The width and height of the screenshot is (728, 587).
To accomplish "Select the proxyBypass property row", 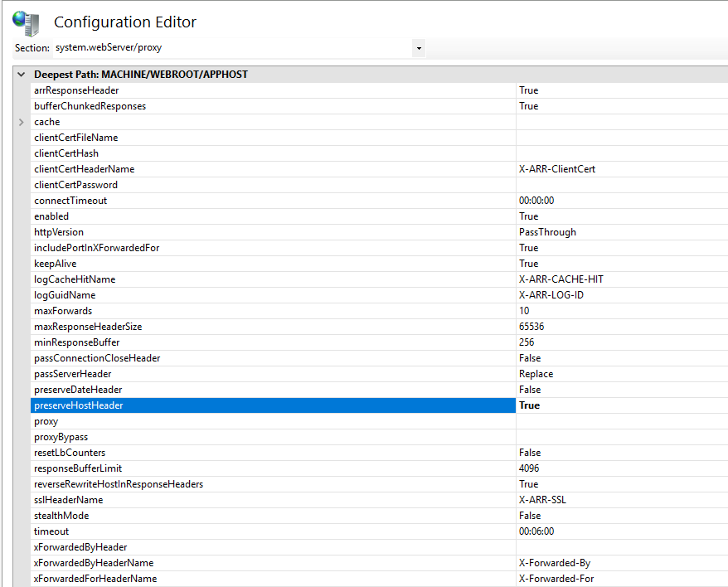I will (x=61, y=437).
